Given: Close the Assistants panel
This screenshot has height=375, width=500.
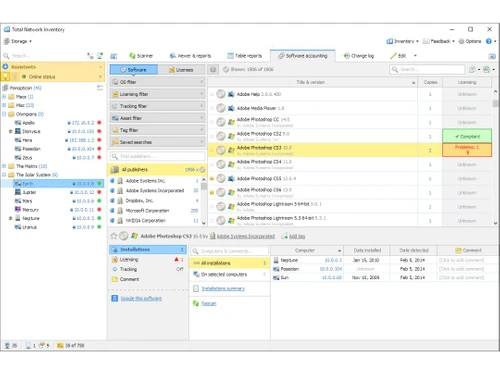Looking at the screenshot, I should click(x=100, y=67).
